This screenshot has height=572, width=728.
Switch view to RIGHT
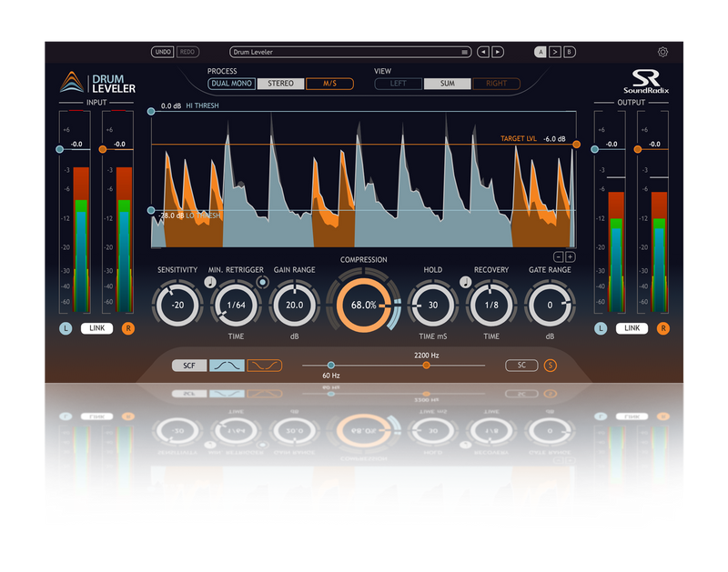tap(496, 84)
